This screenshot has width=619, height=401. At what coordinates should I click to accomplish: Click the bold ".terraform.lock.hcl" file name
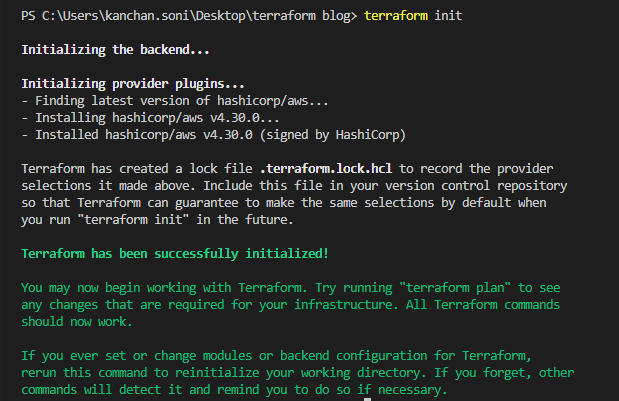tap(326, 169)
